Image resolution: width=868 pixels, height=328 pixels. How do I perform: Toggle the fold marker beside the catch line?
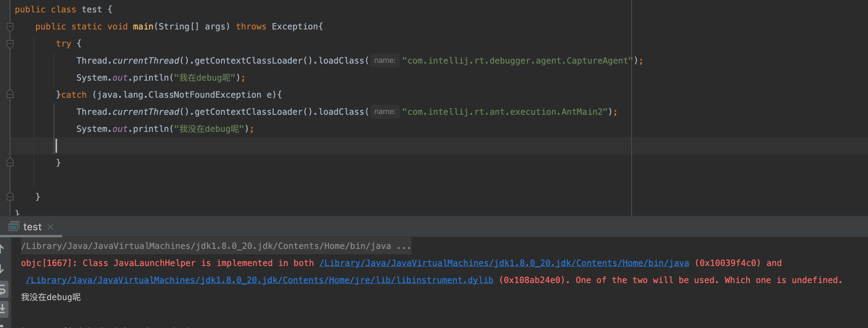point(10,94)
